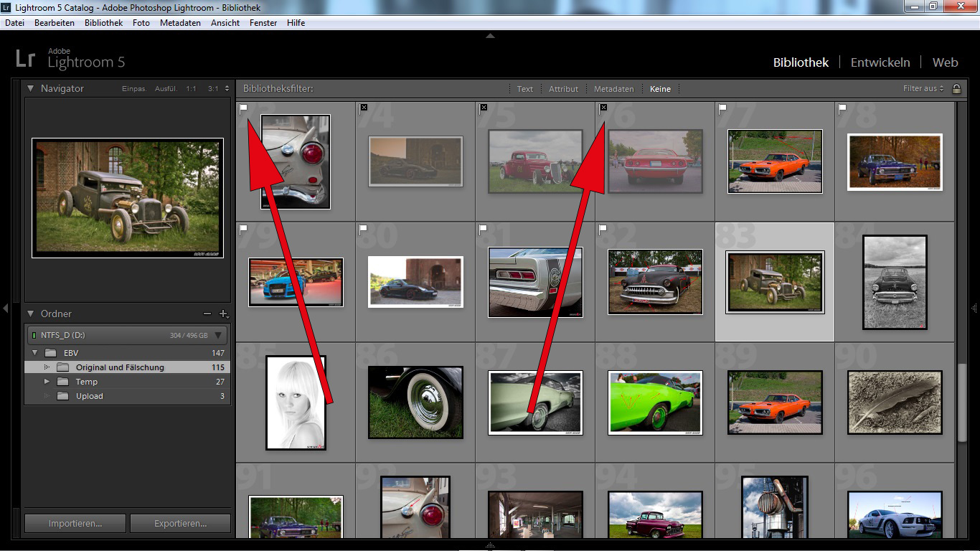Select the whitewall tire thumbnail 86
The width and height of the screenshot is (980, 551).
tap(415, 402)
